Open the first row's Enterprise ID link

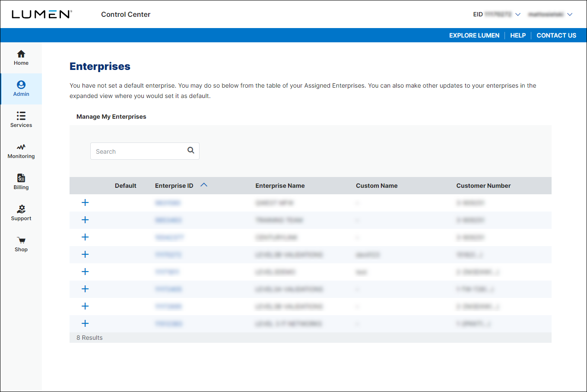tap(168, 203)
